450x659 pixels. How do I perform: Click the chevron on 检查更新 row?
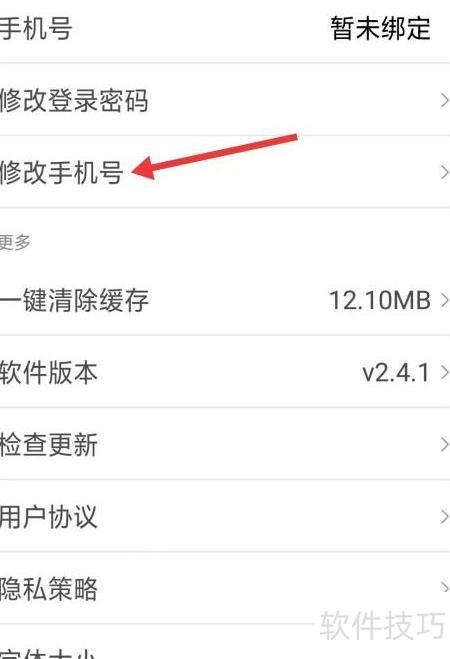(x=444, y=444)
